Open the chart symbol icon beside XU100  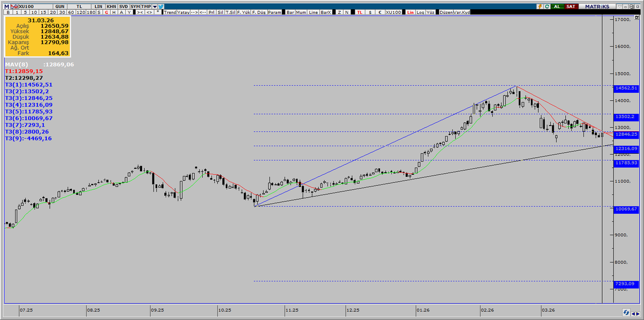[x=14, y=6]
